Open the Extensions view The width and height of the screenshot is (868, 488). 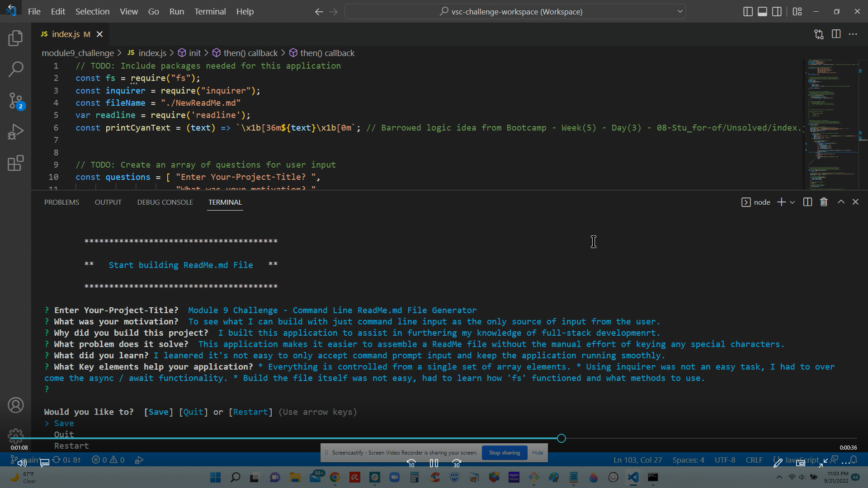pyautogui.click(x=16, y=163)
